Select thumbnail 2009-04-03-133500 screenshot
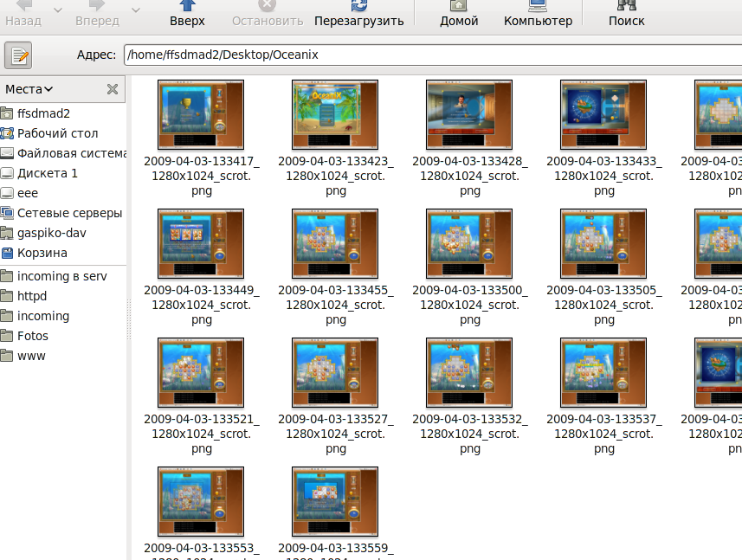 [469, 243]
